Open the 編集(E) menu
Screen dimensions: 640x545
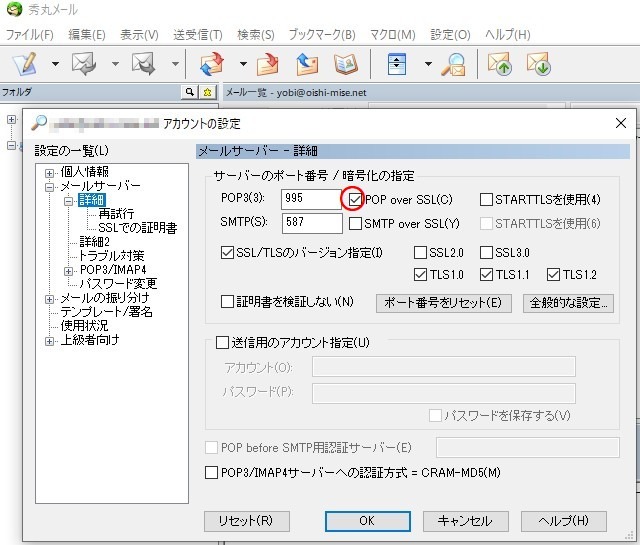(x=87, y=35)
